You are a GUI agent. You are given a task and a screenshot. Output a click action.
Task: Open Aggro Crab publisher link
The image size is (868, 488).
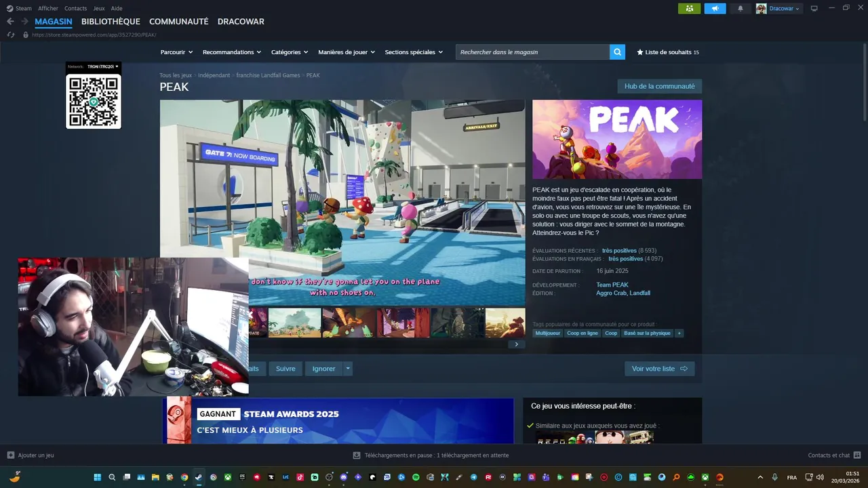(611, 293)
